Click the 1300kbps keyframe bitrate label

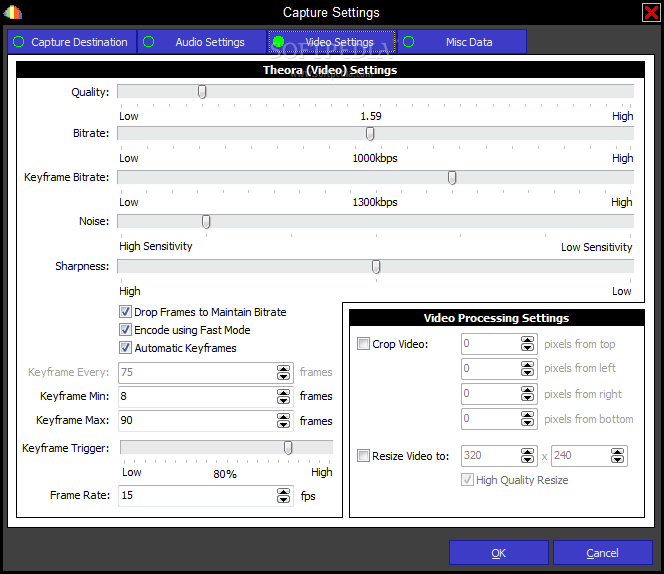pos(375,202)
